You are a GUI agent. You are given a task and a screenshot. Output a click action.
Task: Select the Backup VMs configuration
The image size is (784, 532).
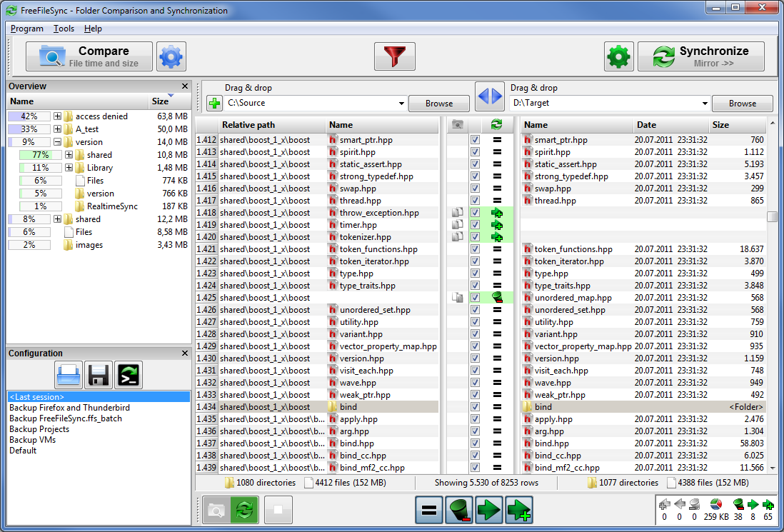point(33,439)
